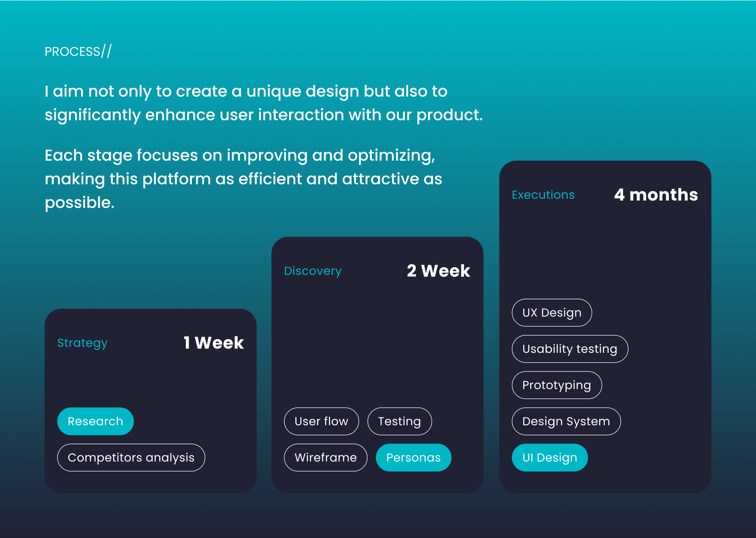
Task: Click the 2 Week duration text
Action: pos(438,271)
